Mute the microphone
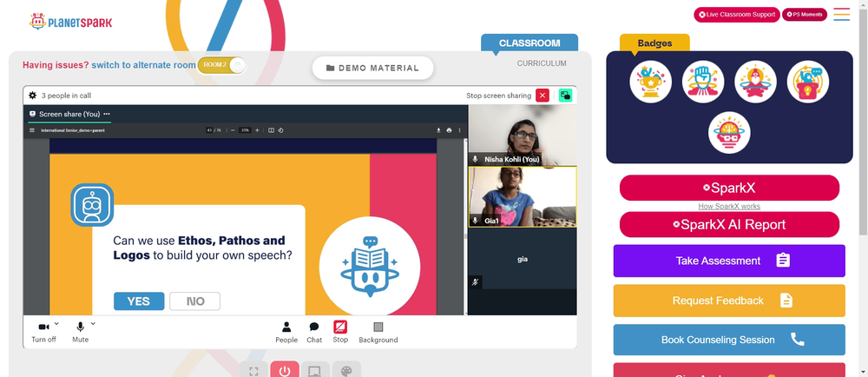 click(x=80, y=332)
